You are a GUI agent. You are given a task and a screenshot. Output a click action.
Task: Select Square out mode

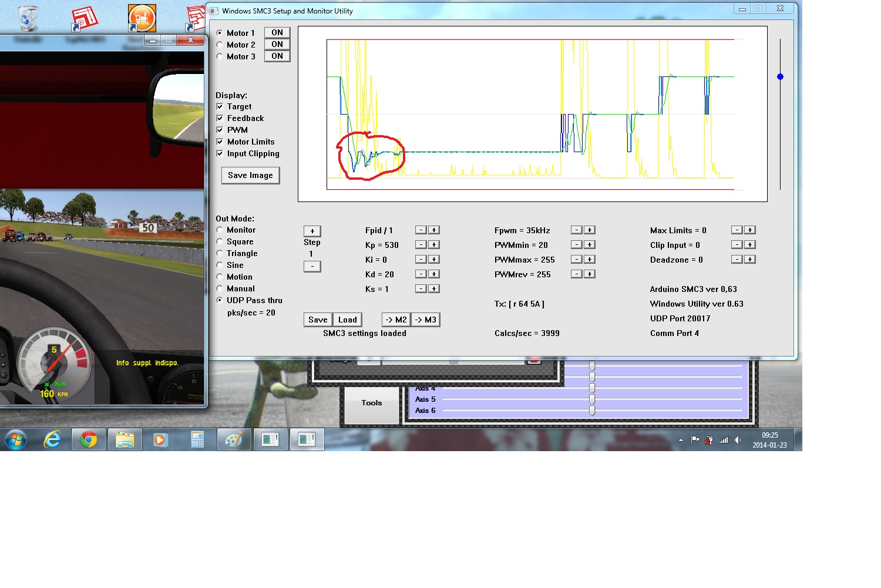tap(220, 241)
